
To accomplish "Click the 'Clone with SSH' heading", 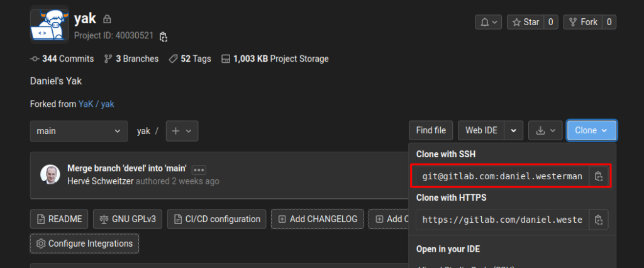I will pyautogui.click(x=446, y=155).
